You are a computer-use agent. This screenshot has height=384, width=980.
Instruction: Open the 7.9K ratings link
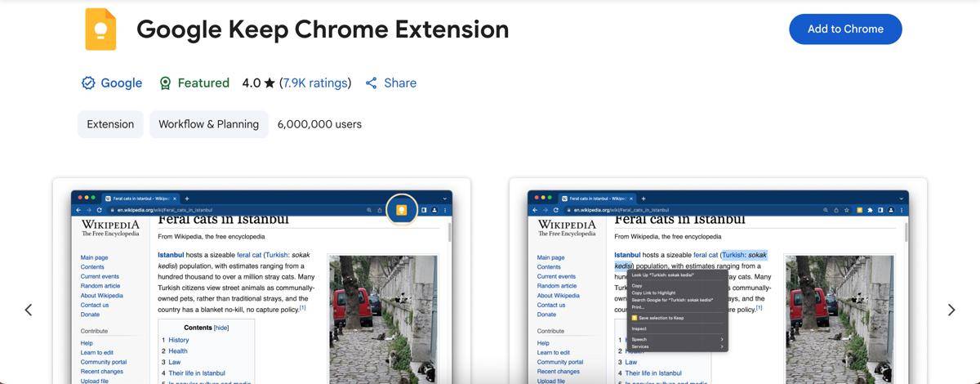[x=315, y=83]
